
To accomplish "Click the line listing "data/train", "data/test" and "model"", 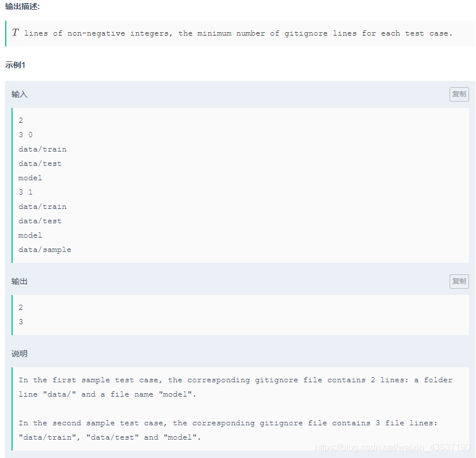I will click(110, 437).
